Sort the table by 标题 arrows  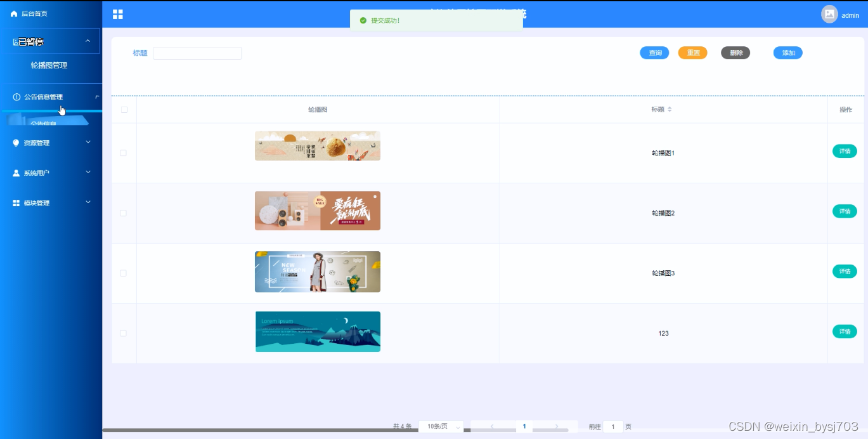(670, 110)
